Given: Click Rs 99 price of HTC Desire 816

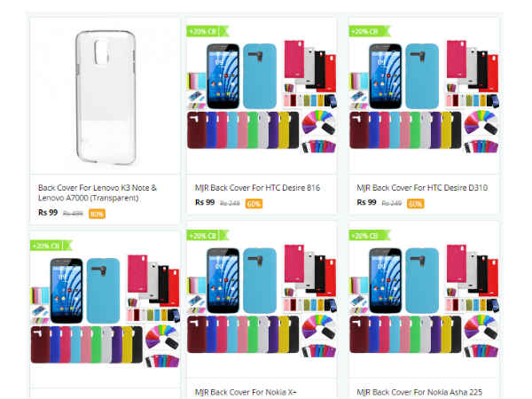Looking at the screenshot, I should pyautogui.click(x=205, y=202).
